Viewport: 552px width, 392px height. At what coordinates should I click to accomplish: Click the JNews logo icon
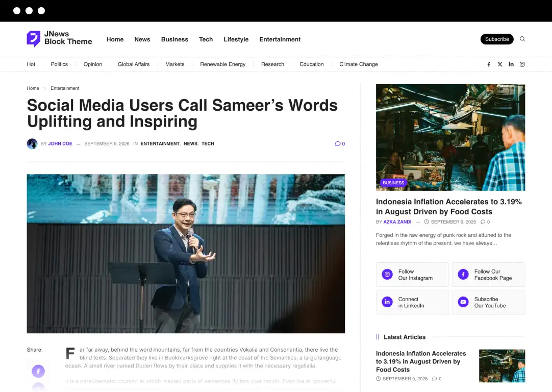(34, 39)
